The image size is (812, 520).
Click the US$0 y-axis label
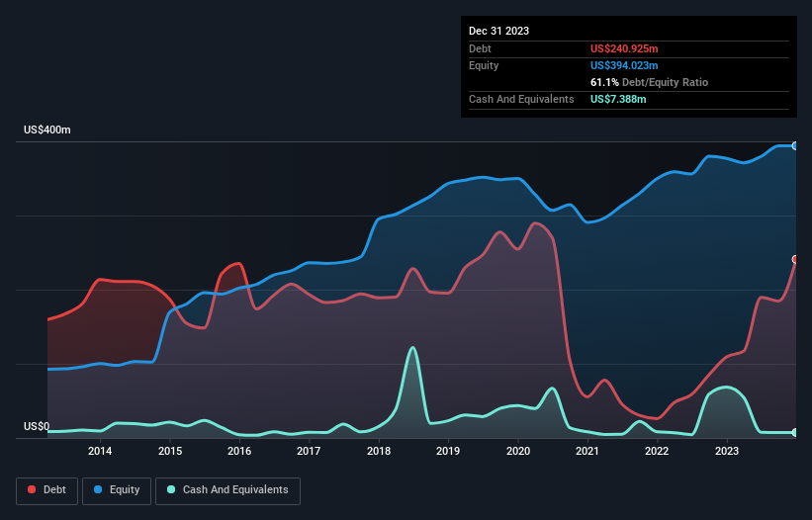coord(37,426)
